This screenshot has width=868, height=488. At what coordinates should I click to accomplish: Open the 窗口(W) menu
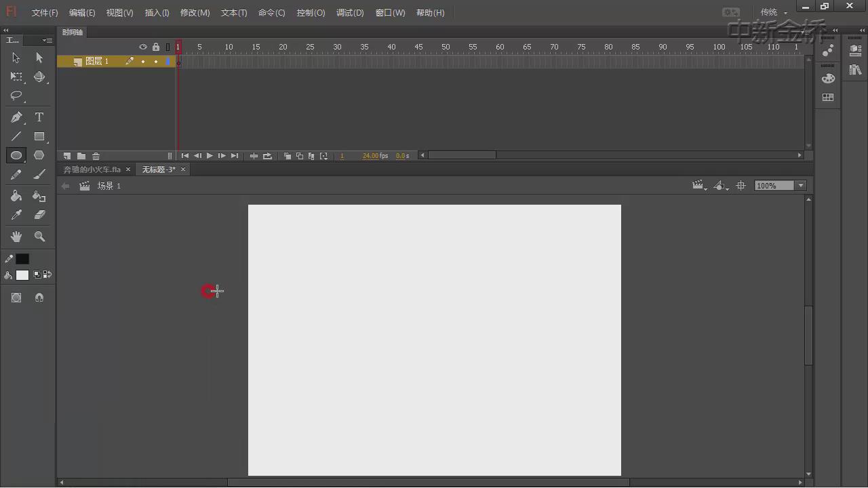(390, 13)
